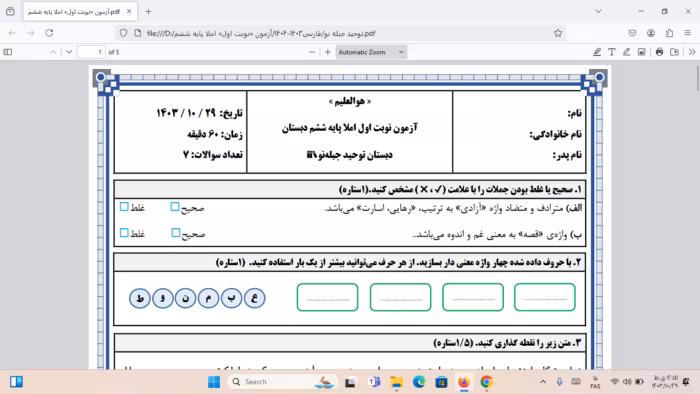Check غلط box for question الف
This screenshot has width=700, height=394.
coord(124,207)
